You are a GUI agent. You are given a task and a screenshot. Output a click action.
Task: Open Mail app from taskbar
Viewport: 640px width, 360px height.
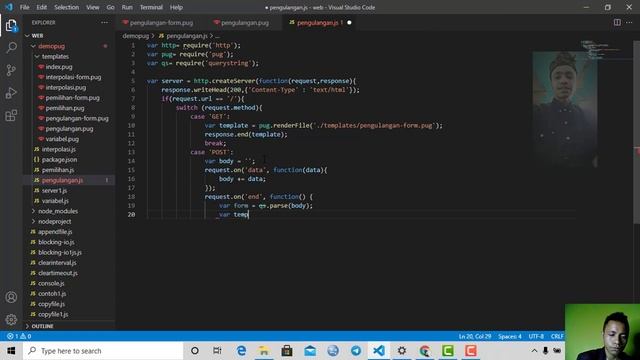310,351
